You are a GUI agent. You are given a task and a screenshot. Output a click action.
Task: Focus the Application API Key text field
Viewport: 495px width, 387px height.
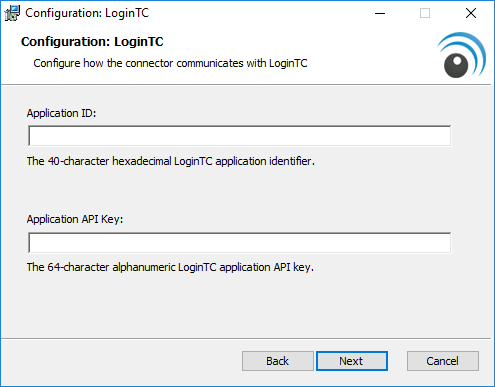tap(240, 242)
